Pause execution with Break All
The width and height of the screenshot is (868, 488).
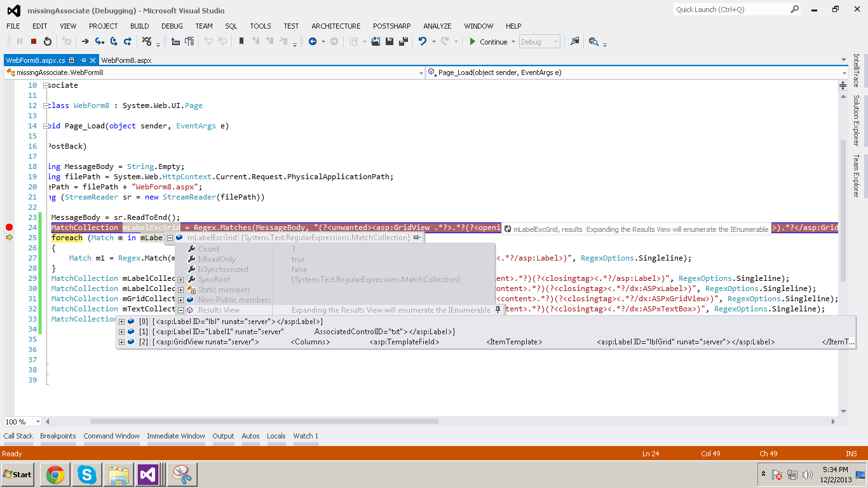point(20,41)
